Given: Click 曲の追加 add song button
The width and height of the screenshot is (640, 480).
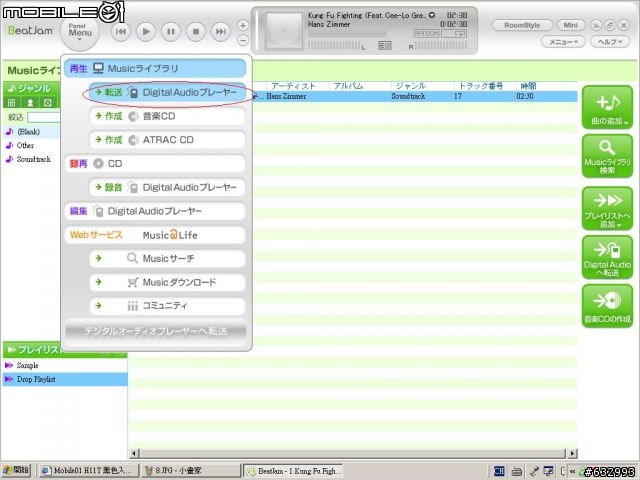Looking at the screenshot, I should pyautogui.click(x=607, y=107).
